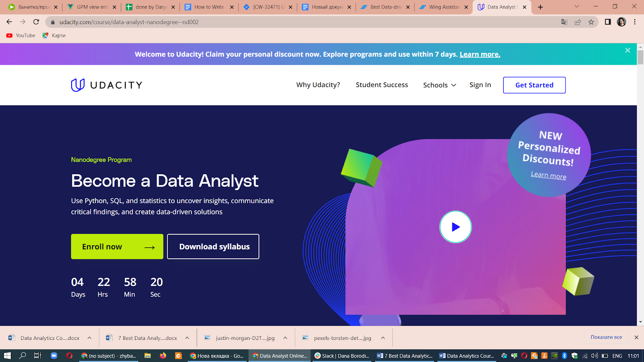Screen dimensions: 644x362
Task: Open a new browser tab
Action: [x=540, y=7]
